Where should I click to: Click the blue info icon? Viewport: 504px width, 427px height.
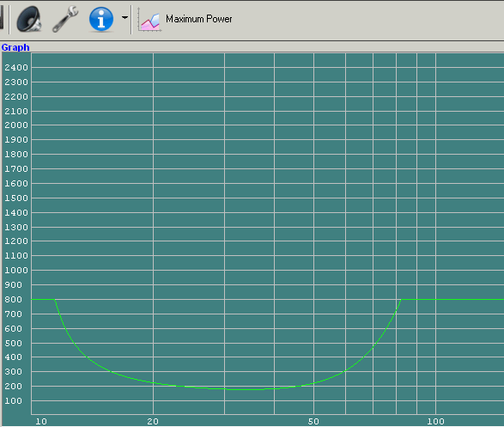101,19
